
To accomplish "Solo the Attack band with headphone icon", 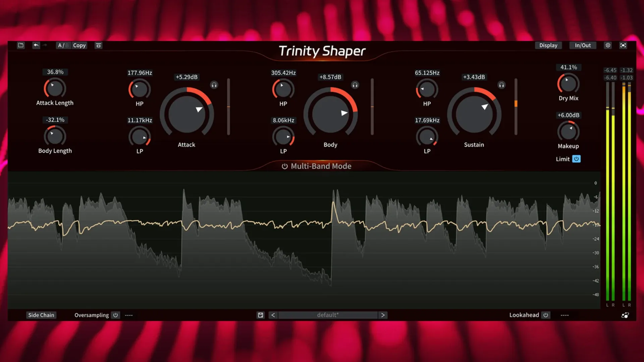I will tap(214, 85).
